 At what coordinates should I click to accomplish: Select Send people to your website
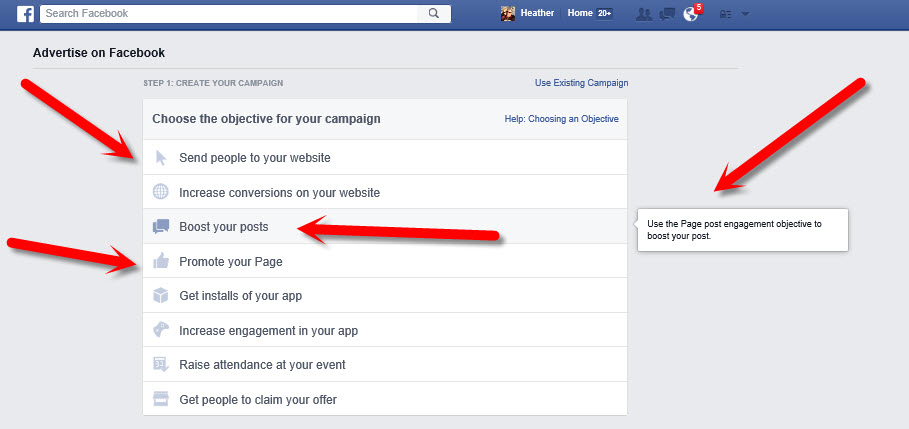[x=385, y=157]
